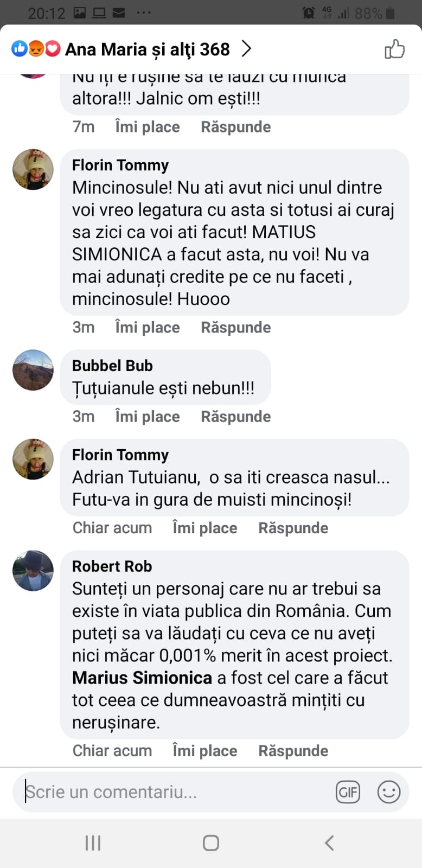Open Florin Tommy's profile picture

[x=33, y=170]
